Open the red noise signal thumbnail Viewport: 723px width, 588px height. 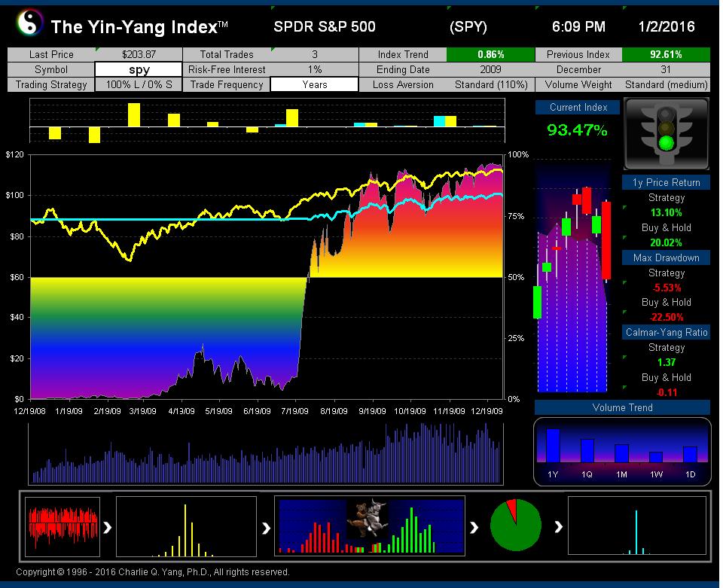63,527
